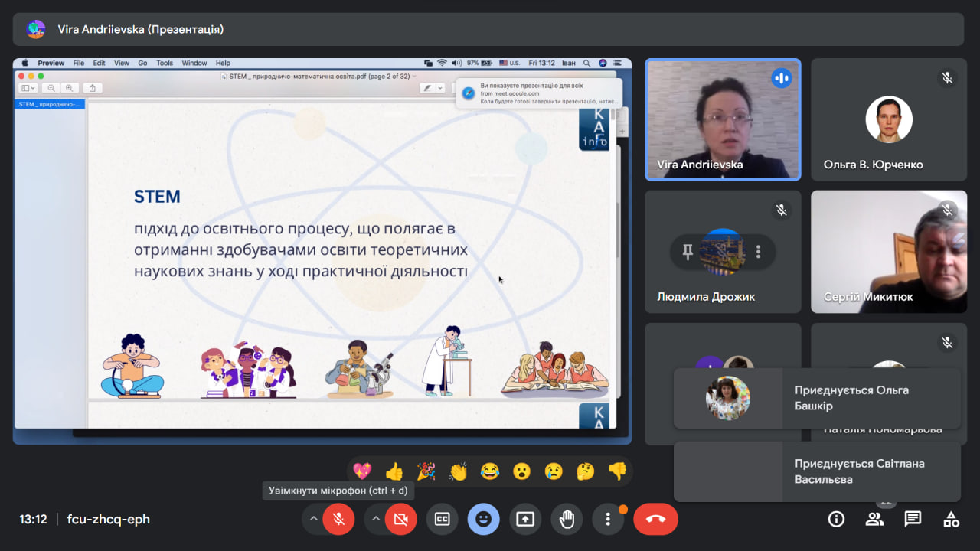
Task: Leave the call with red hang-up button
Action: [655, 519]
